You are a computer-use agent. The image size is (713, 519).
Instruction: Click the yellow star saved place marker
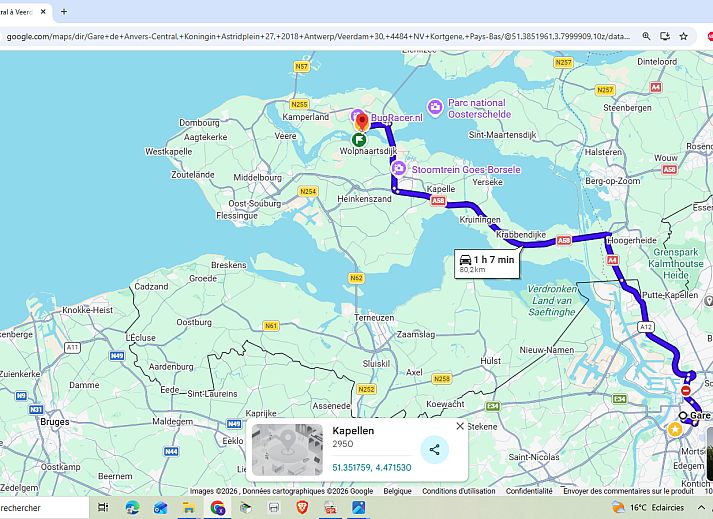click(675, 429)
